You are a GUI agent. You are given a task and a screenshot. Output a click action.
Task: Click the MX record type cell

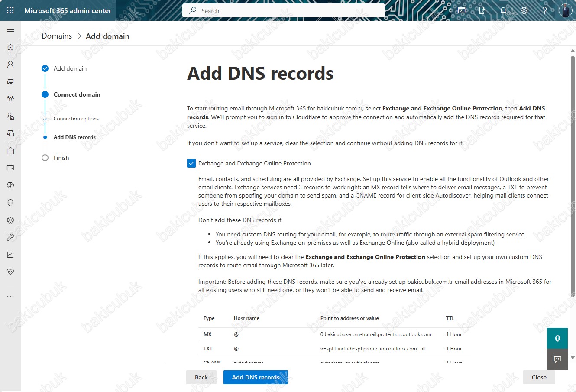click(207, 334)
